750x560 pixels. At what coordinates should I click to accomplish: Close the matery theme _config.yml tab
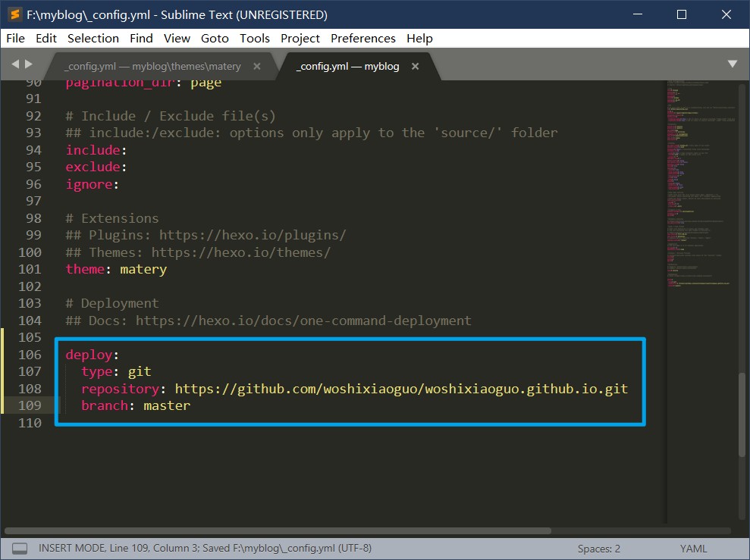257,67
